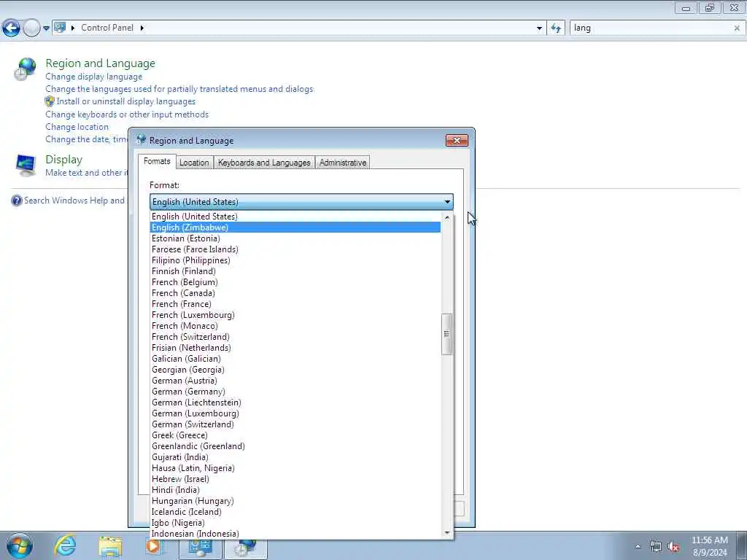Choose 'Hausa (Latin, Nigeria)' format
The width and height of the screenshot is (747, 560).
tap(295, 469)
